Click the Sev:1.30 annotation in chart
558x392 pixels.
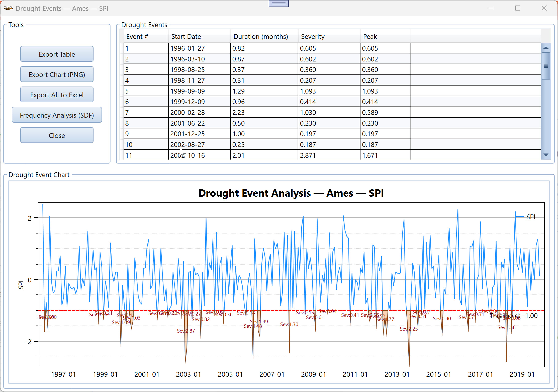pos(289,324)
